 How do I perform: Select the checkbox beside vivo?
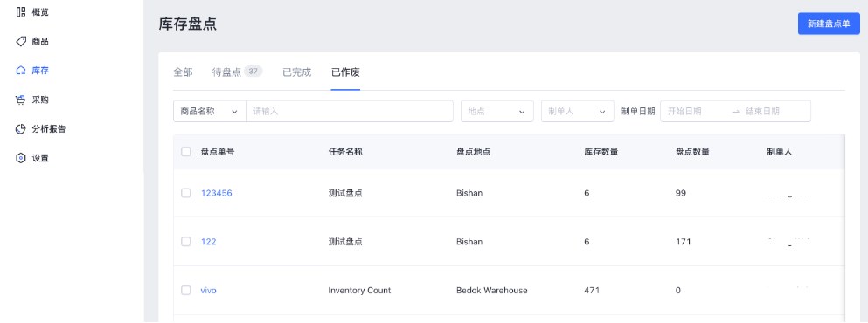[186, 291]
